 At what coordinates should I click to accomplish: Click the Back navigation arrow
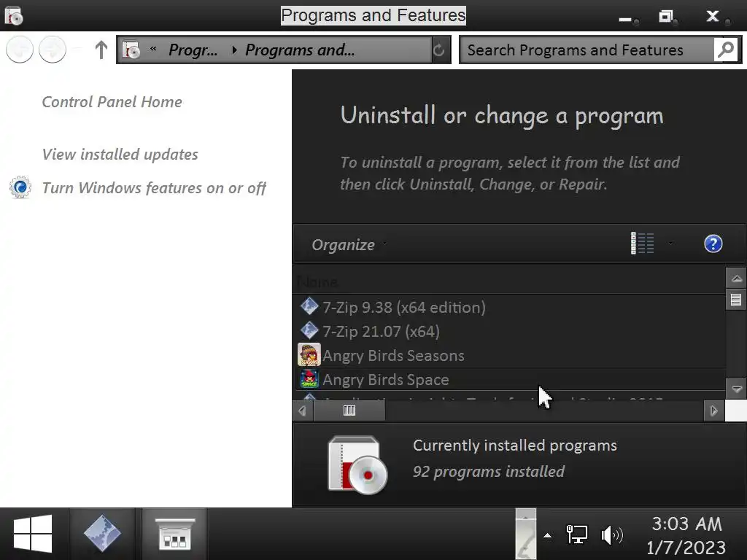click(20, 49)
